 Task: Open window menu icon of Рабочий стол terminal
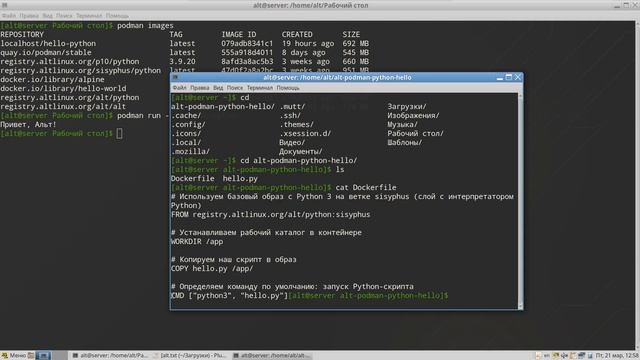point(4,5)
